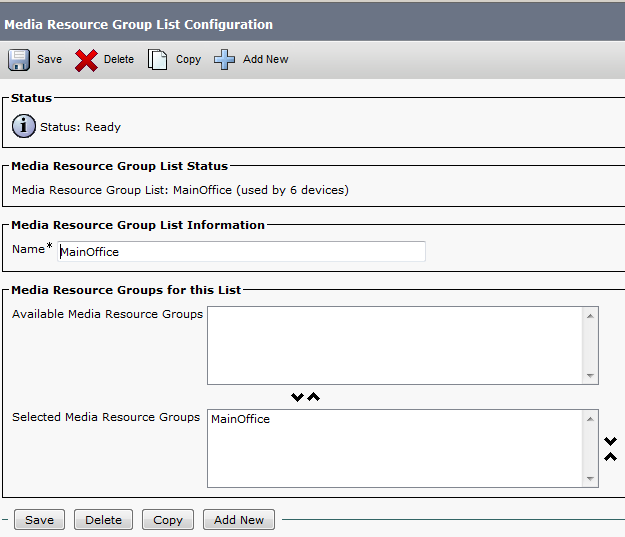Select MainOffice in Selected Media Resource Groups

[x=241, y=420]
